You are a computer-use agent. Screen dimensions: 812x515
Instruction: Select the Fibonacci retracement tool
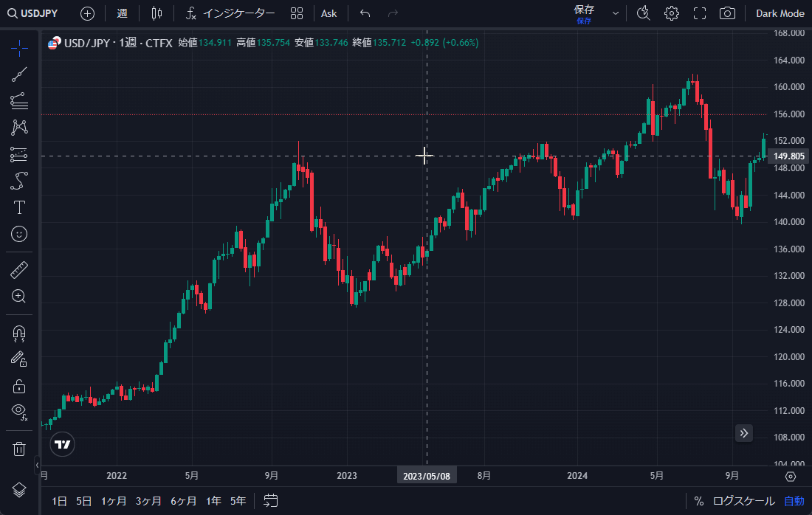[19, 101]
